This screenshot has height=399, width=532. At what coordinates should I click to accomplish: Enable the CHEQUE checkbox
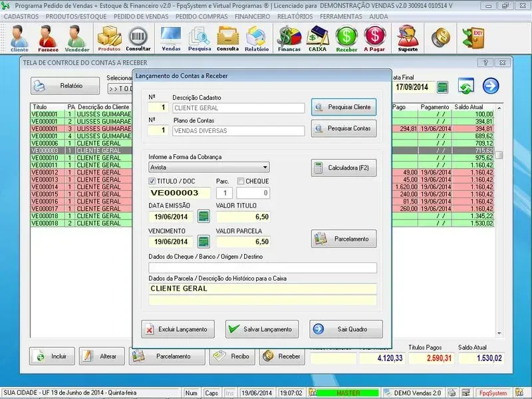241,181
